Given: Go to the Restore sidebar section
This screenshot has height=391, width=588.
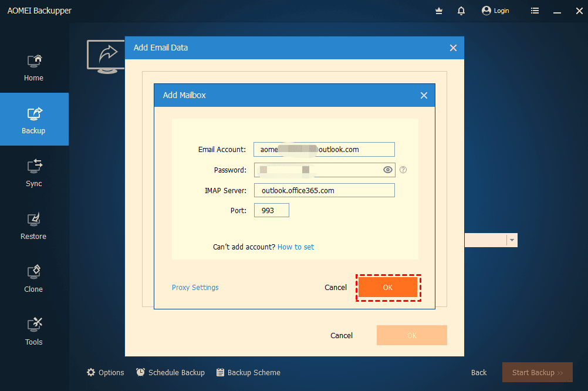Looking at the screenshot, I should [34, 226].
